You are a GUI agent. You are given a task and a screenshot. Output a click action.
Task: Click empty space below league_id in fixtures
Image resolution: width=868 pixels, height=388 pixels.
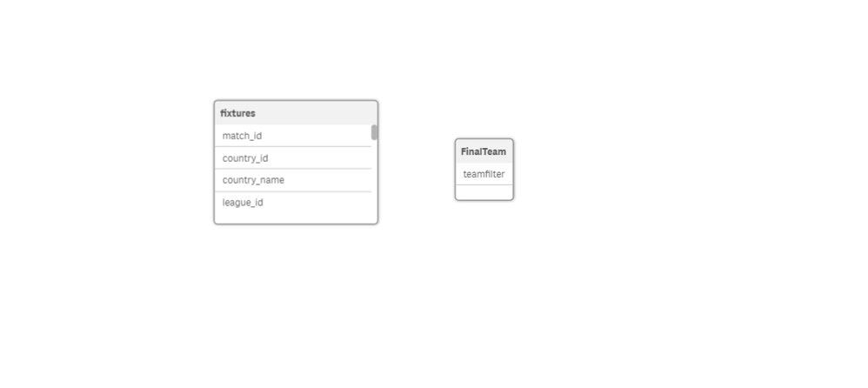tap(293, 218)
